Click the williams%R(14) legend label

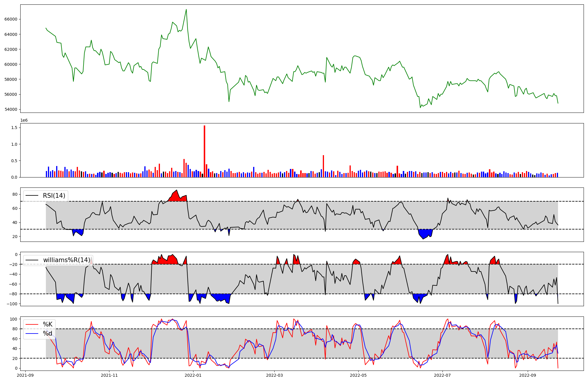point(67,260)
